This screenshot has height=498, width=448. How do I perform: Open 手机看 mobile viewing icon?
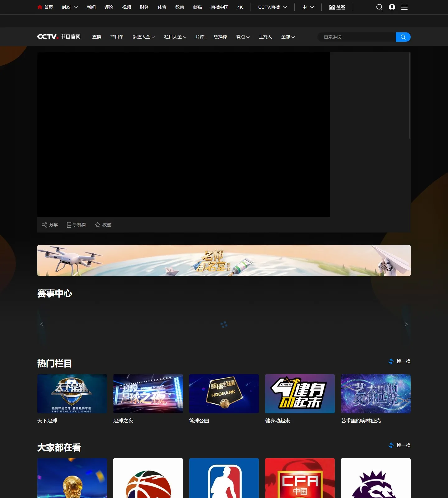click(x=76, y=225)
